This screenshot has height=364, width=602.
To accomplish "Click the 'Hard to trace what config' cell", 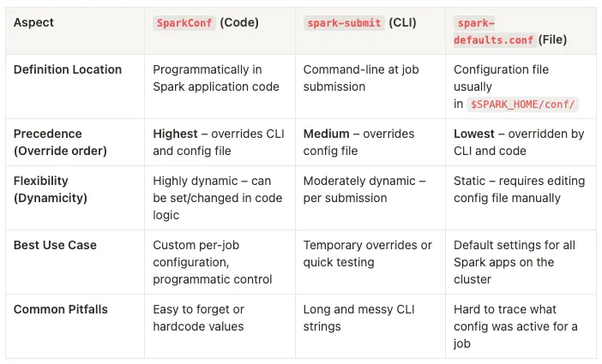I will click(x=515, y=326).
